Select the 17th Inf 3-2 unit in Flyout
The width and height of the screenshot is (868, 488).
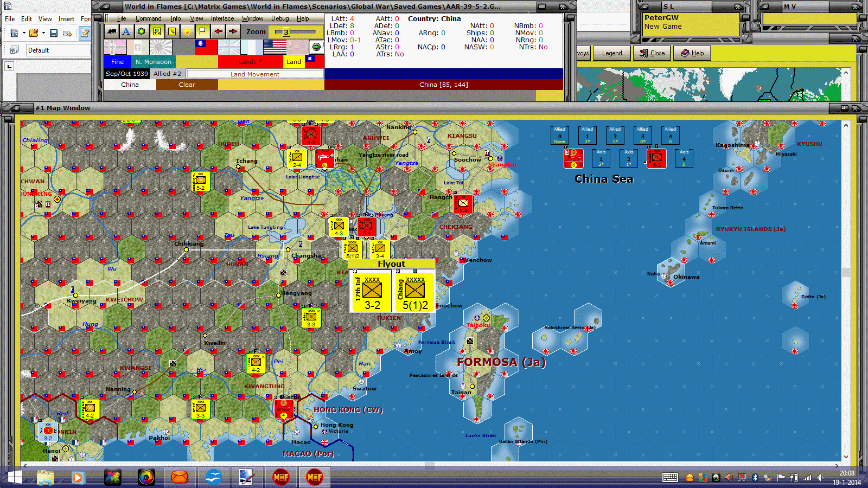point(372,292)
